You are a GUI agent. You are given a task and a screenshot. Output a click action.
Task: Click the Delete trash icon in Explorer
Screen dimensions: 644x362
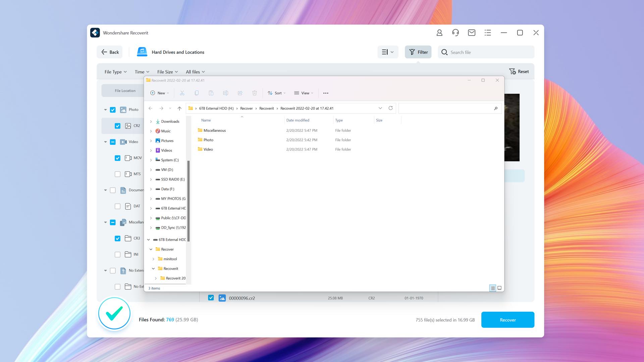click(255, 93)
